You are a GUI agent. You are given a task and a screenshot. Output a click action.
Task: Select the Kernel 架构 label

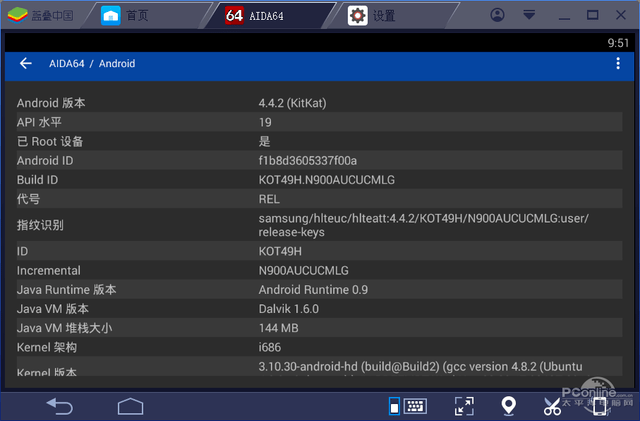pos(47,347)
